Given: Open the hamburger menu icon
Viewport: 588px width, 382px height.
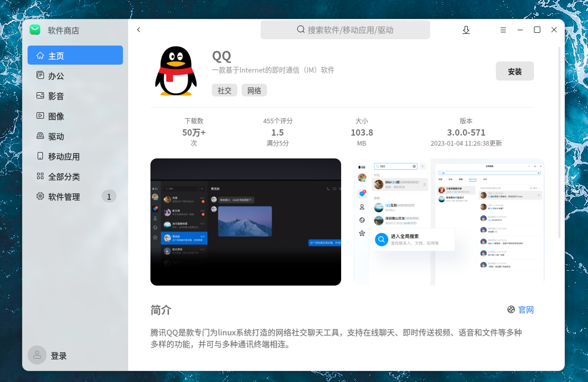Looking at the screenshot, I should point(503,30).
